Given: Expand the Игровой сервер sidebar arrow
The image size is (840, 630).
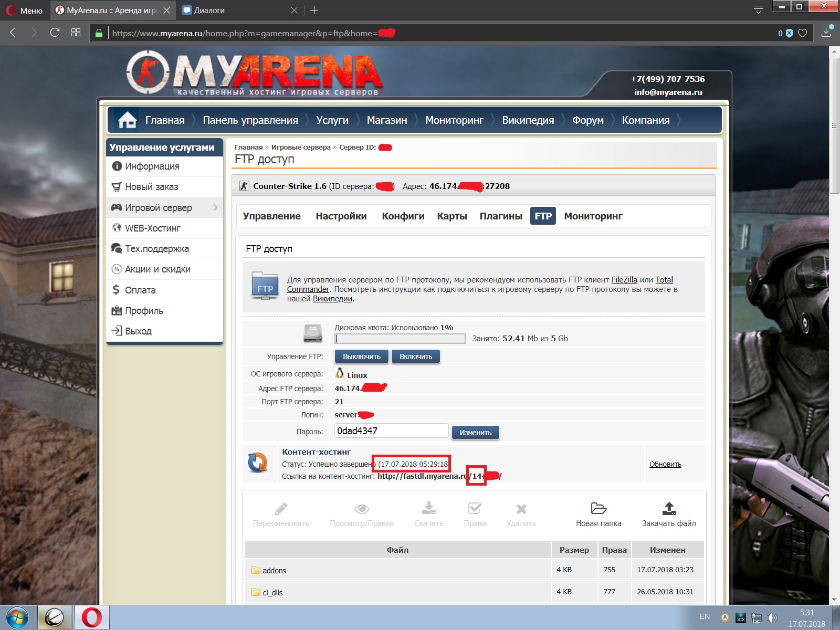Looking at the screenshot, I should pos(215,207).
